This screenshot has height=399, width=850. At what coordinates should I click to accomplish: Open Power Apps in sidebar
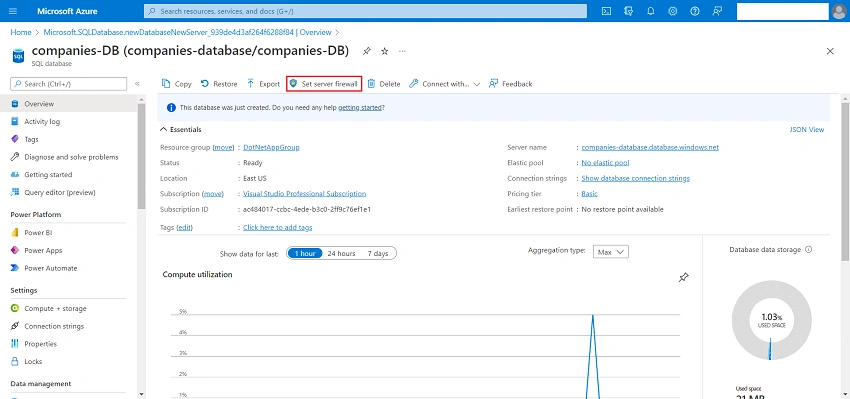click(69, 250)
